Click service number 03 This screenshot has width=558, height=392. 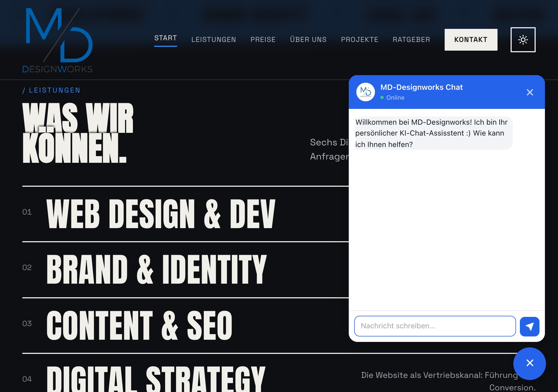point(27,323)
